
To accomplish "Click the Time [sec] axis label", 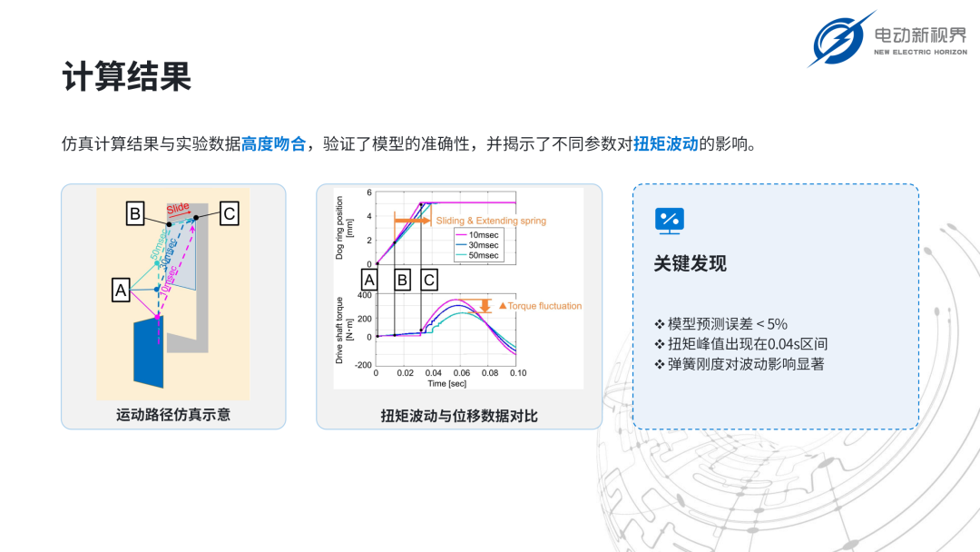I will pyautogui.click(x=446, y=383).
